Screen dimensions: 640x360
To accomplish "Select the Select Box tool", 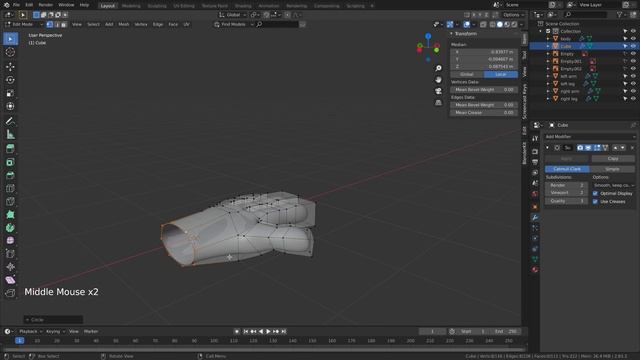I will coord(10,39).
